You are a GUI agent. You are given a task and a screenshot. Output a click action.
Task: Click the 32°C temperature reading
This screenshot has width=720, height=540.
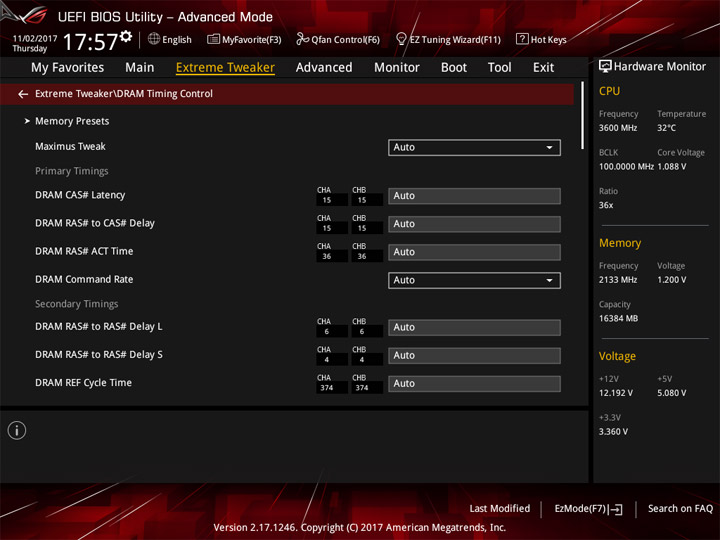click(666, 128)
